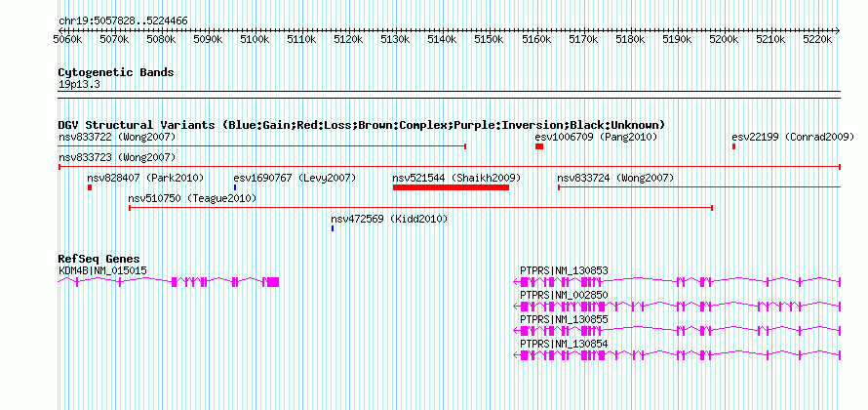This screenshot has width=868, height=410.
Task: Click the esv1690767 (Levy2007) variant label
Action: pos(295,178)
